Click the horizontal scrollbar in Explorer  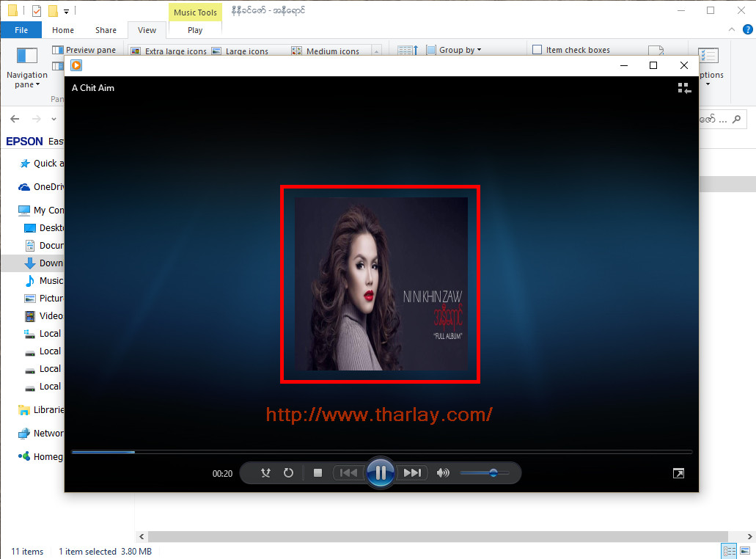(x=438, y=536)
